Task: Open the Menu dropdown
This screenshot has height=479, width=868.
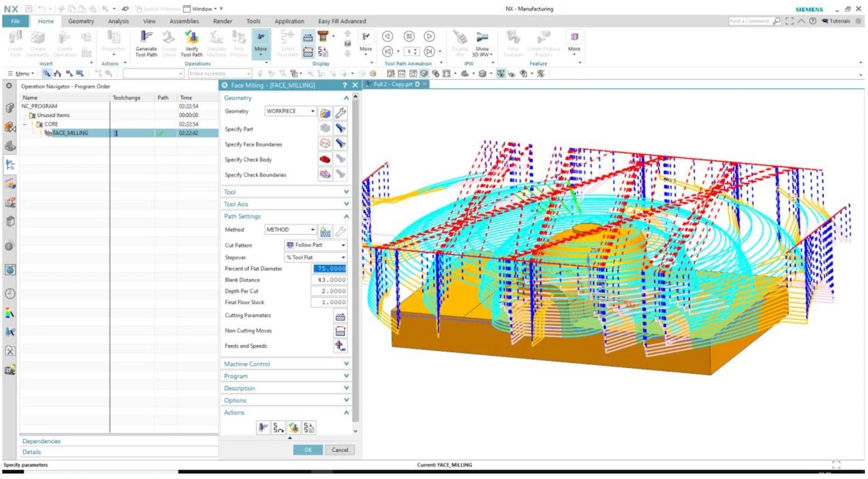Action: 21,73
